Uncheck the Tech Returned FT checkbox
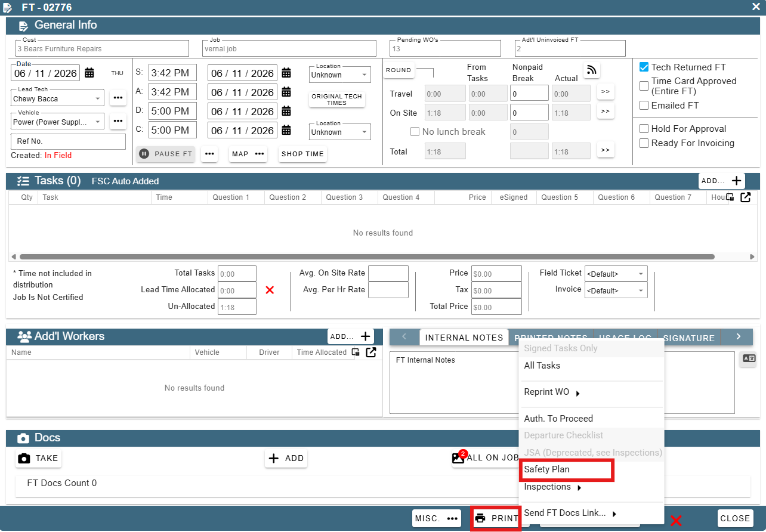 644,67
